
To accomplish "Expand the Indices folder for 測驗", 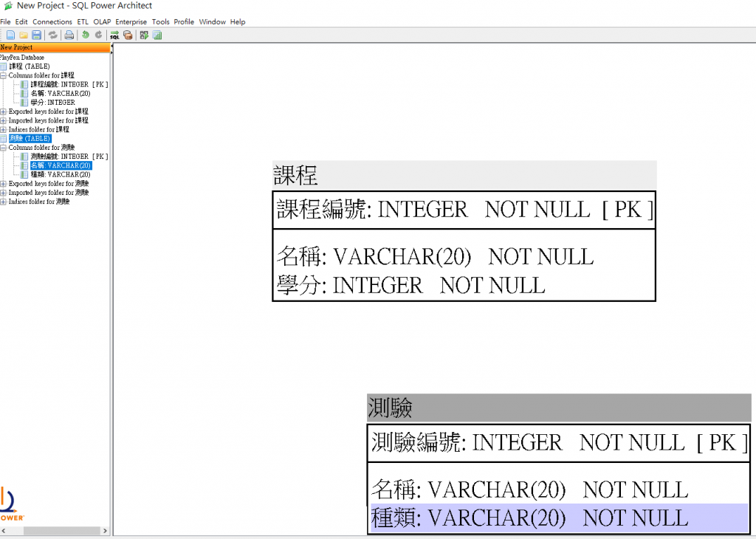I will [x=3, y=202].
